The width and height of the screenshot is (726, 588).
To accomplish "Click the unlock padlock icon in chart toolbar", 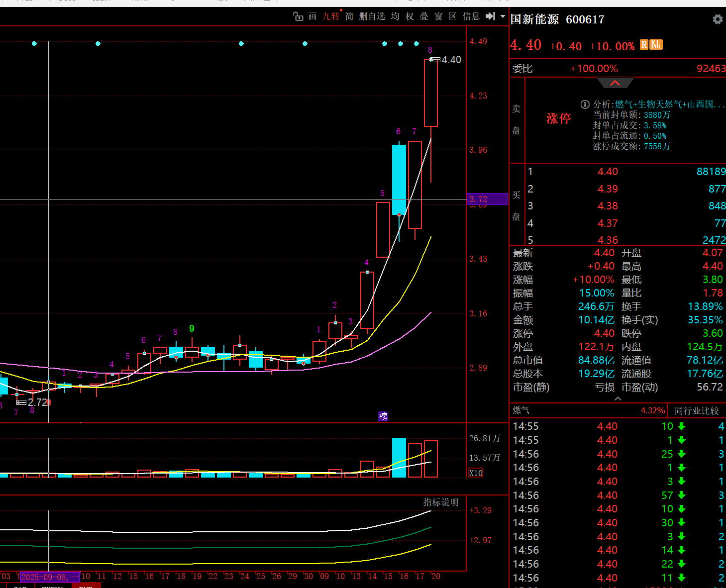I will (298, 16).
